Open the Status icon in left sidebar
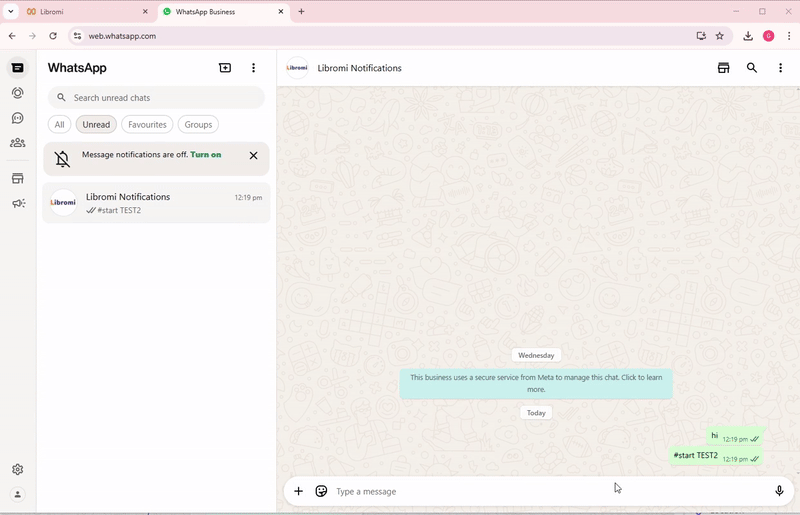Screen dimensions: 800x515 click(17, 93)
